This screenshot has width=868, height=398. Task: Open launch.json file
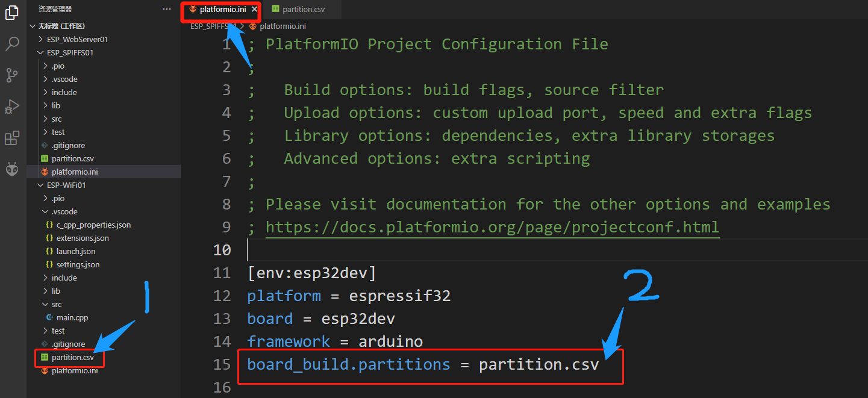pos(103,251)
